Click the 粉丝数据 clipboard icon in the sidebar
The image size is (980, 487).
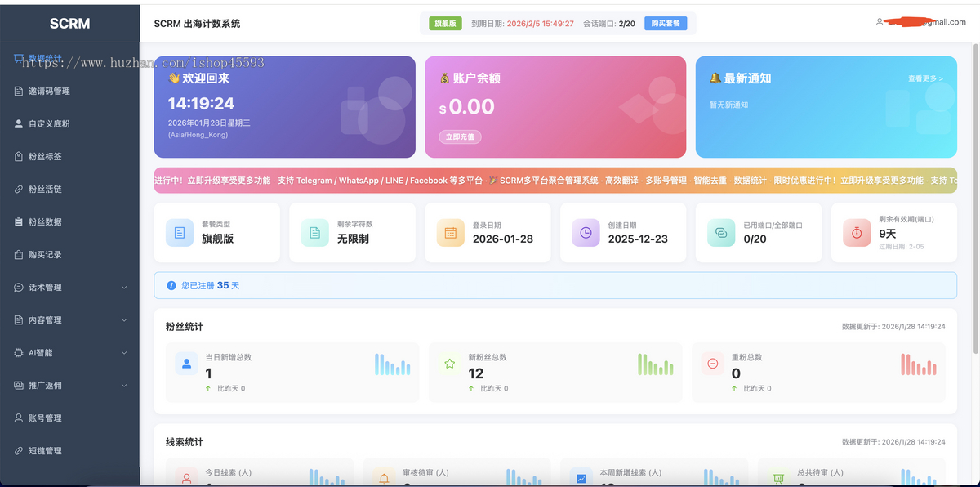pos(19,222)
